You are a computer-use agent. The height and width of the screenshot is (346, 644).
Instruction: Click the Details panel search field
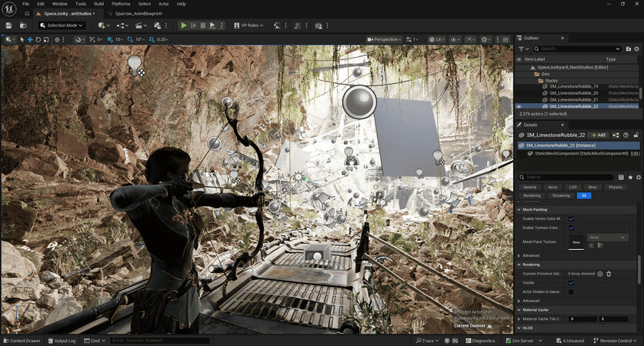pyautogui.click(x=566, y=177)
